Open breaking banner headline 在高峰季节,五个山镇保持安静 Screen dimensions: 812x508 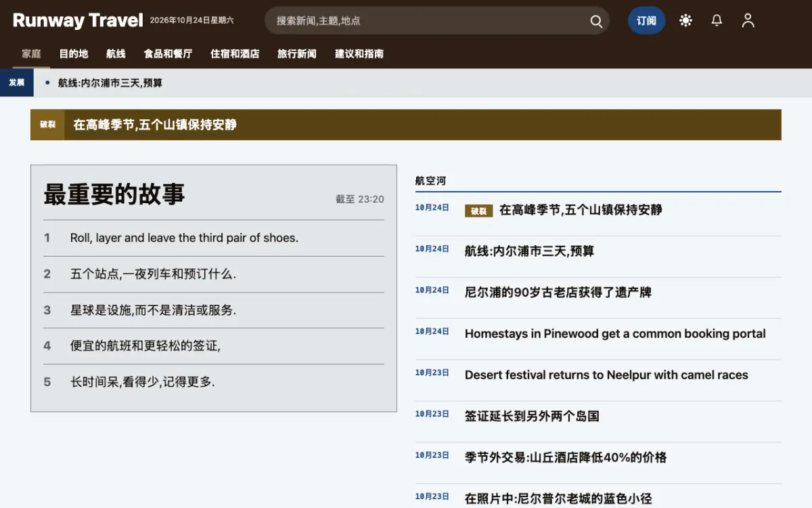[155, 125]
